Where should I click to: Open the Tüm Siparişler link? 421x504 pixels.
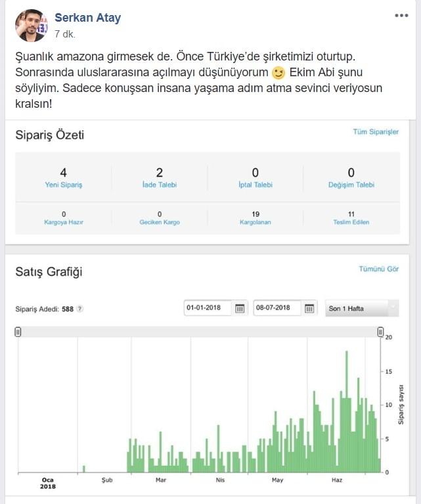(376, 132)
